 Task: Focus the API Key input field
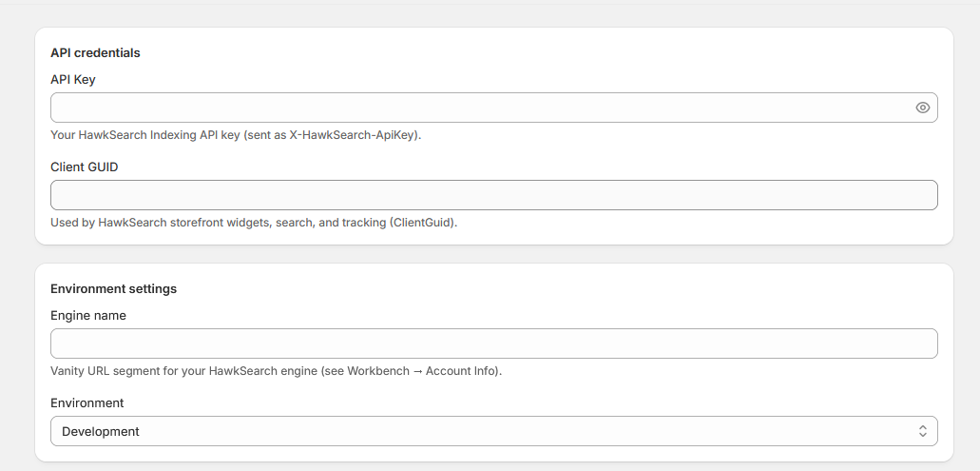481,108
